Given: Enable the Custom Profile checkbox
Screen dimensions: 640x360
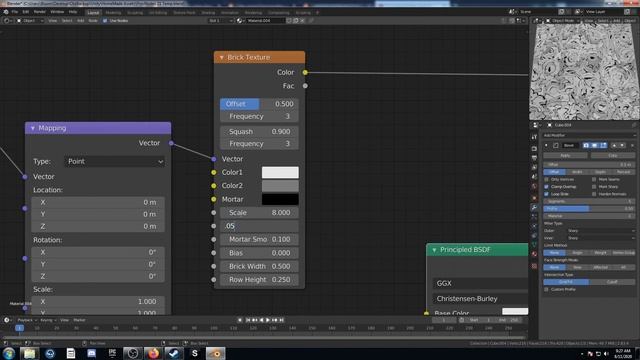Looking at the screenshot, I should (547, 289).
